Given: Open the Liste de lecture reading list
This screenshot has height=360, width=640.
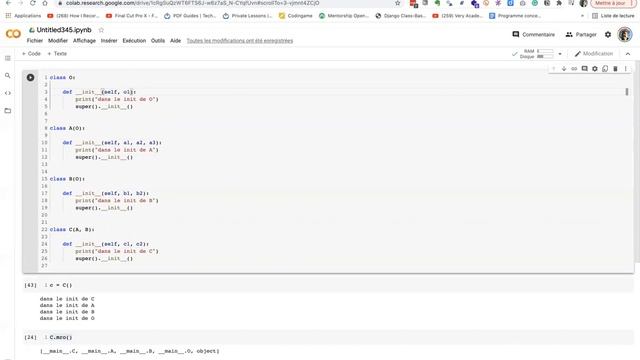Looking at the screenshot, I should pyautogui.click(x=613, y=16).
